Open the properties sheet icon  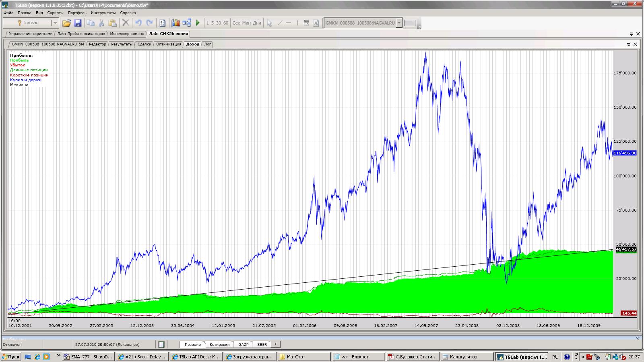pyautogui.click(x=162, y=23)
